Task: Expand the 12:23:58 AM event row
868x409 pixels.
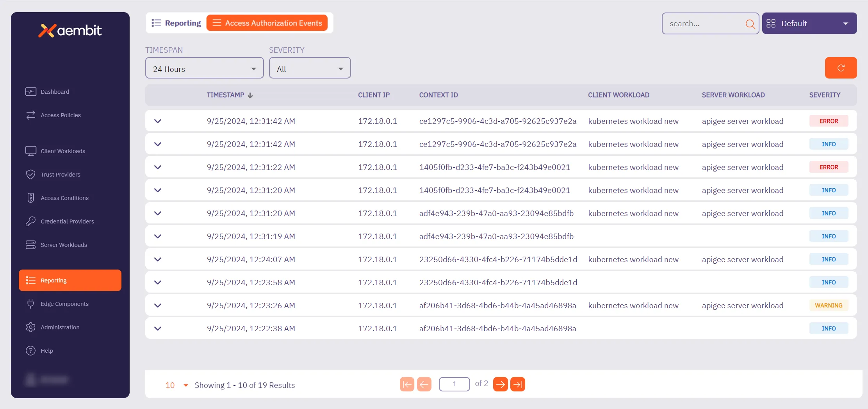Action: pos(158,282)
